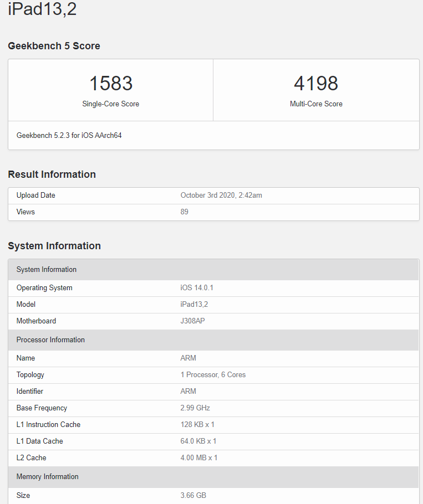Click the iPad13,2 page title
Screen dimensions: 423x504
coord(42,9)
